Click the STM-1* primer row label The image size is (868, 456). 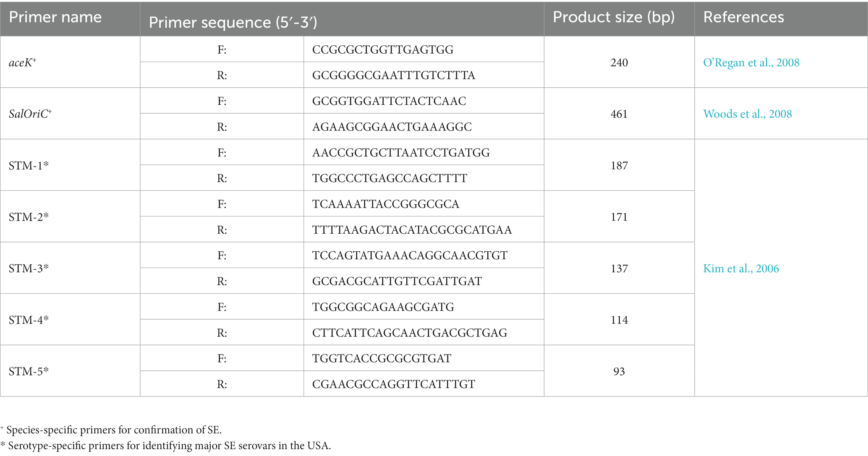tap(29, 165)
